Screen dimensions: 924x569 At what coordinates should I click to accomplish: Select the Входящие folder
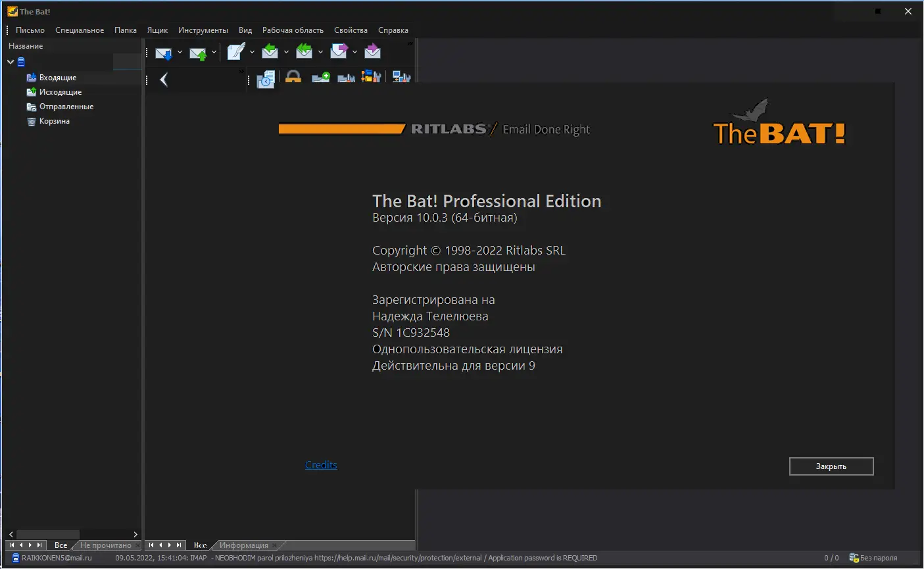tap(58, 78)
